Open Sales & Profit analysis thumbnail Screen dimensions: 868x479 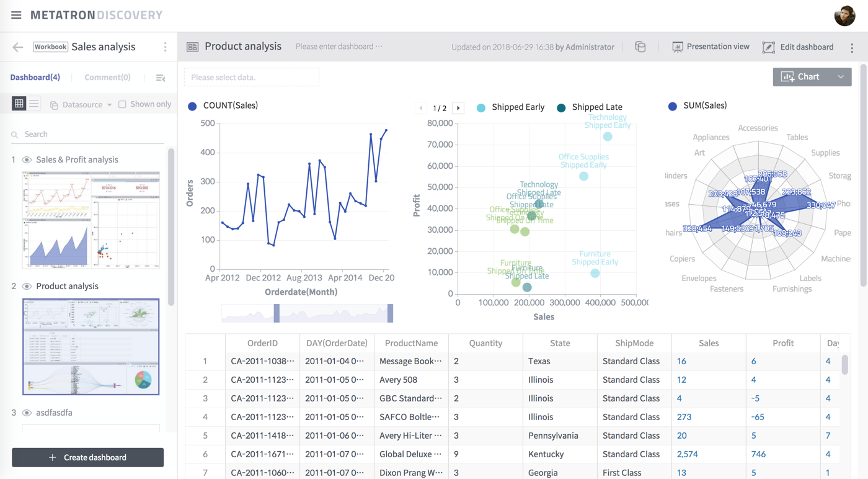91,220
